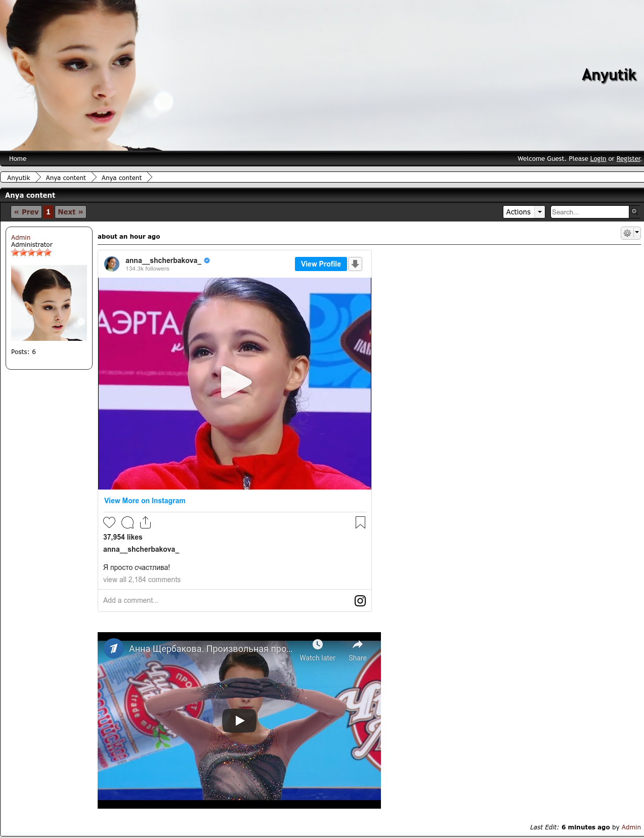Play the Instagram video
644x838 pixels.
[x=235, y=382]
